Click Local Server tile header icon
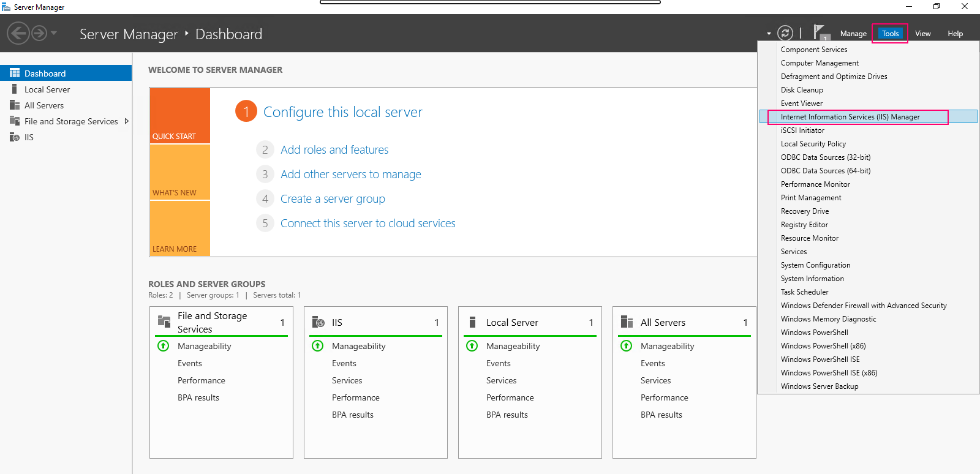The width and height of the screenshot is (980, 474). click(x=472, y=322)
